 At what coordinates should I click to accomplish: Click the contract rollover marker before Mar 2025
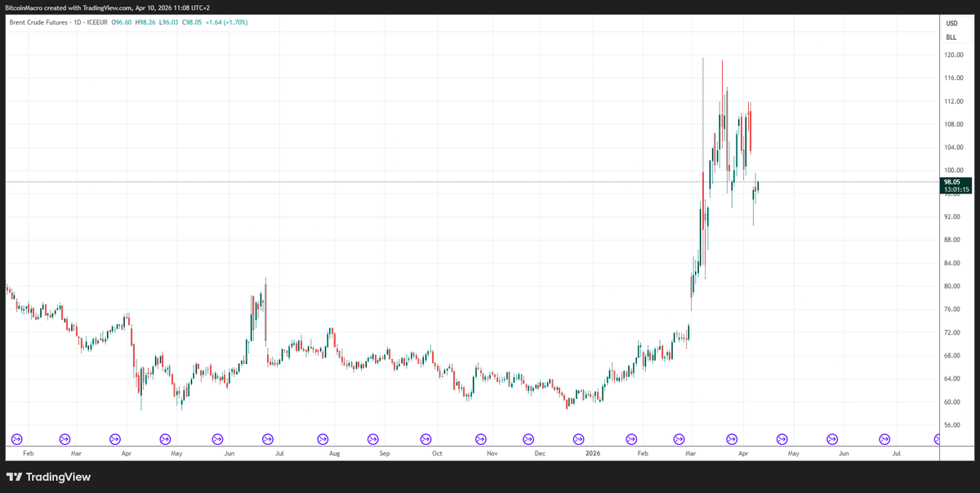65,438
